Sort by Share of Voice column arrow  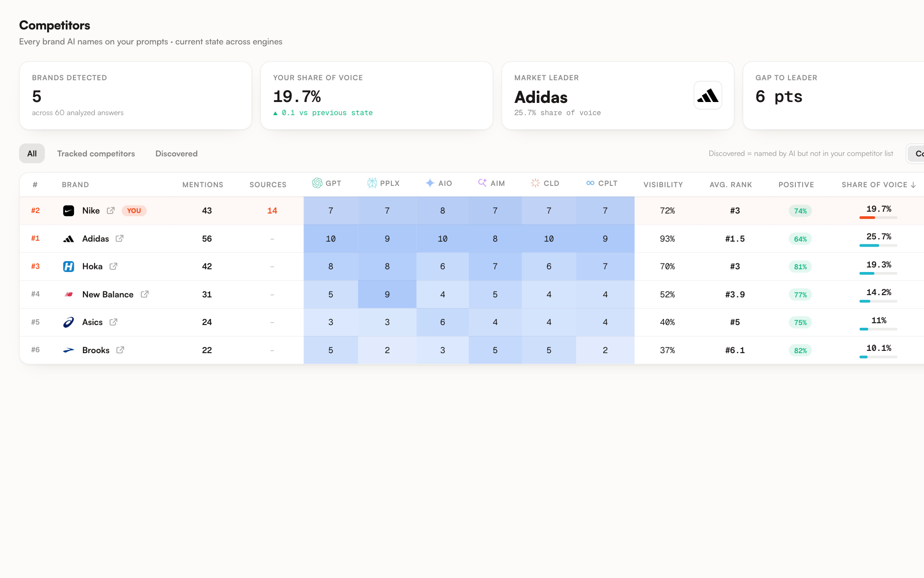913,185
